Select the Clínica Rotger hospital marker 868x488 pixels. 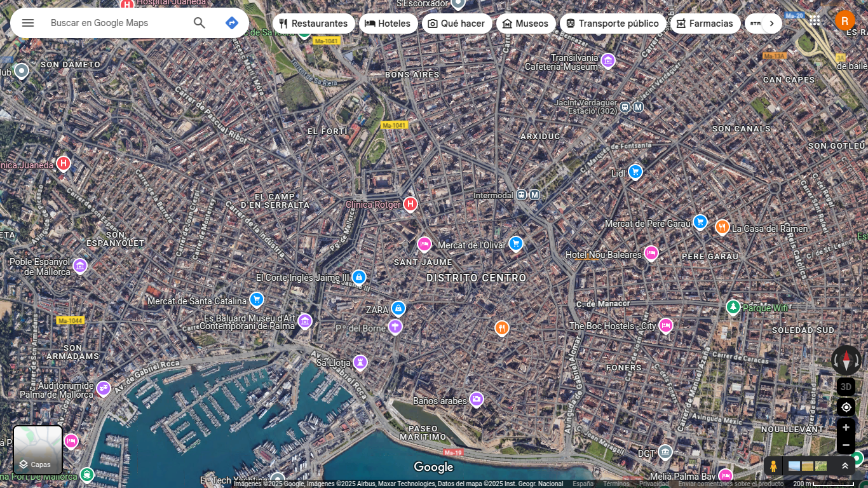pyautogui.click(x=410, y=204)
